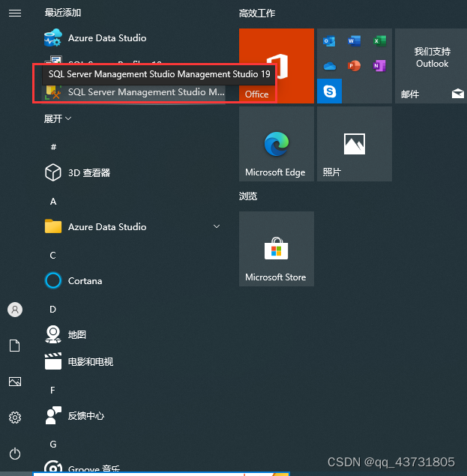Open the Skype tile

330,91
